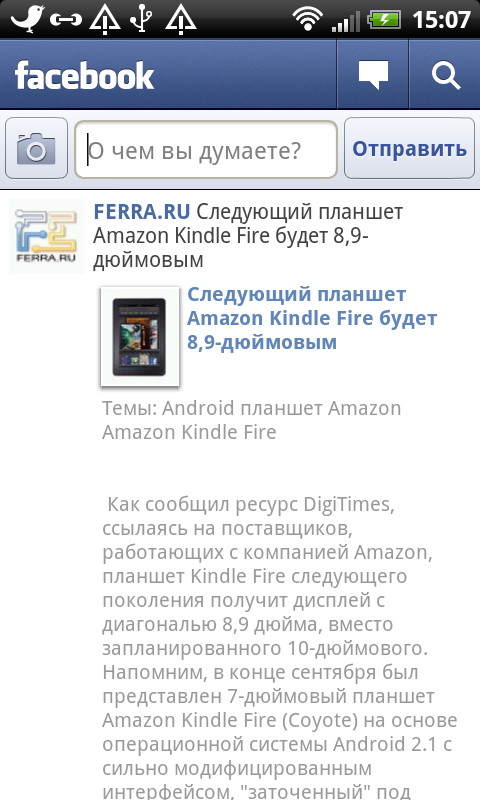
Task: Click the Отправить button
Action: coord(409,148)
